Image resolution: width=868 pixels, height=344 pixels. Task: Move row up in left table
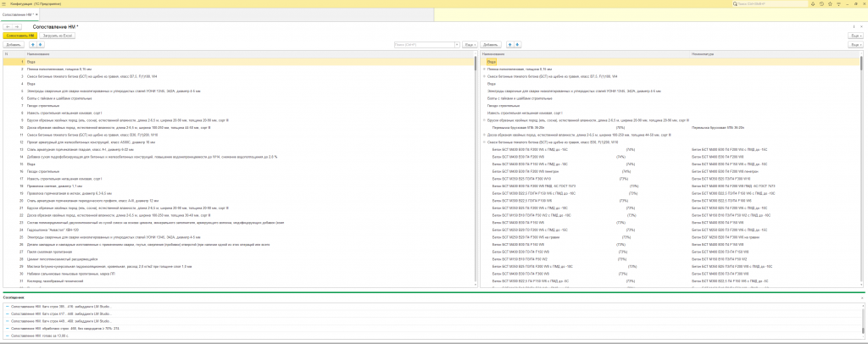(32, 44)
